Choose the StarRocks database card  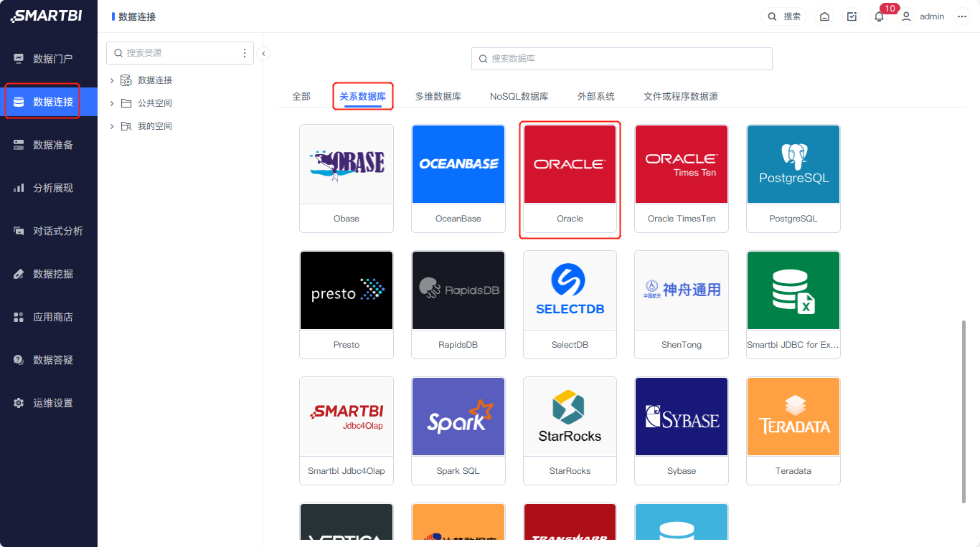coord(570,431)
